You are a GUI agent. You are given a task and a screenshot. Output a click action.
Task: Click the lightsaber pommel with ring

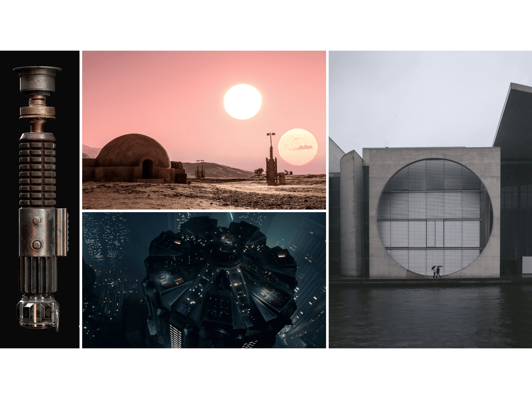pos(37,313)
